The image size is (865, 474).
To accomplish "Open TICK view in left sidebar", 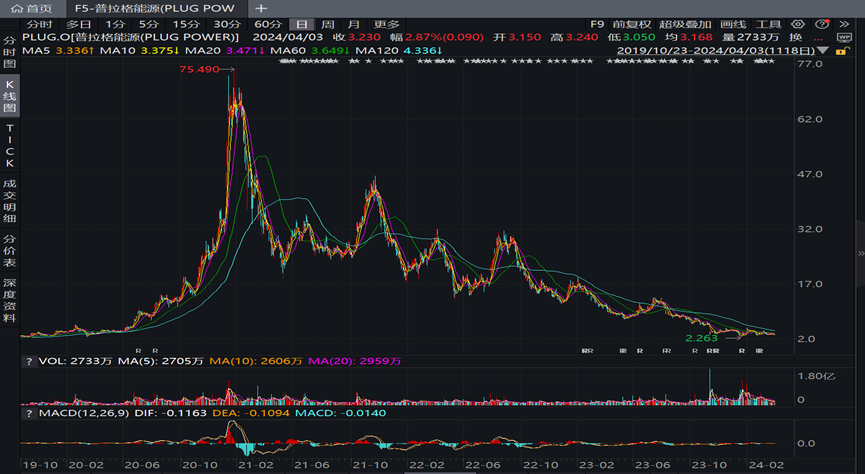I will pyautogui.click(x=9, y=146).
